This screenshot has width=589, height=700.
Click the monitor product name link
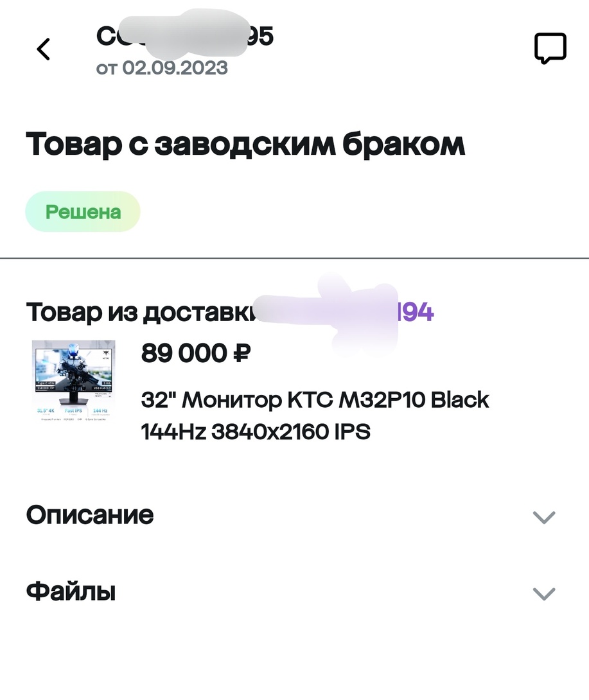coord(315,414)
